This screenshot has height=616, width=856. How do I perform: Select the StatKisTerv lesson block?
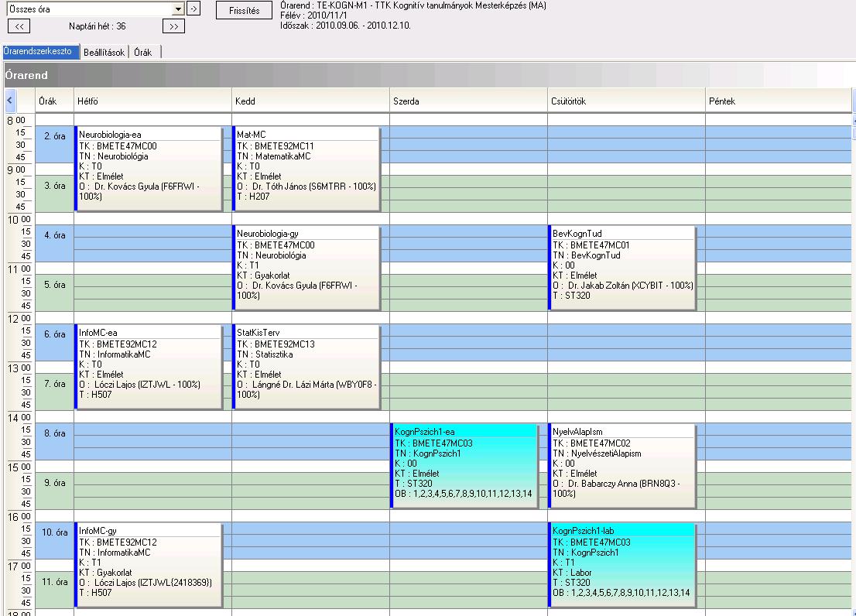[x=306, y=367]
